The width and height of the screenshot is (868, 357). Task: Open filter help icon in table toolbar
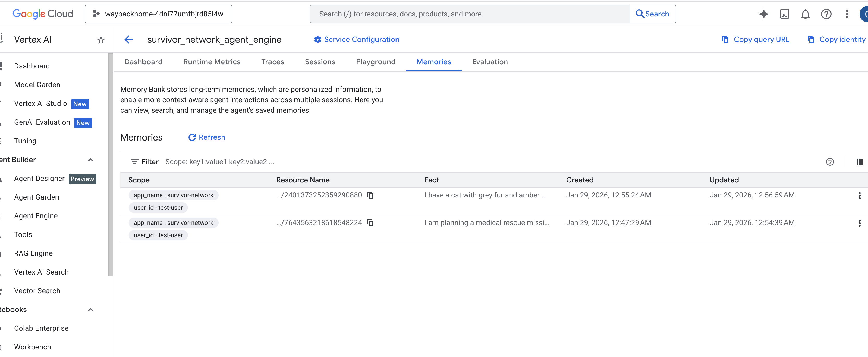click(829, 162)
